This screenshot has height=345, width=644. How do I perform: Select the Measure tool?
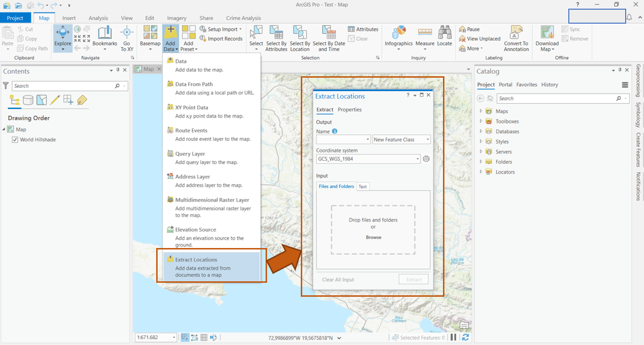coord(425,37)
